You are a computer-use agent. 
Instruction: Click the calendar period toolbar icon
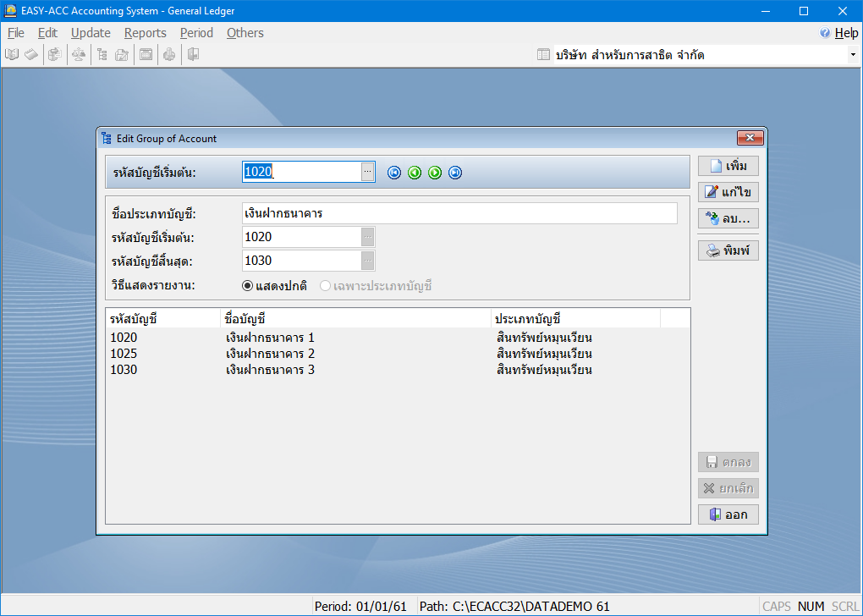coord(146,55)
